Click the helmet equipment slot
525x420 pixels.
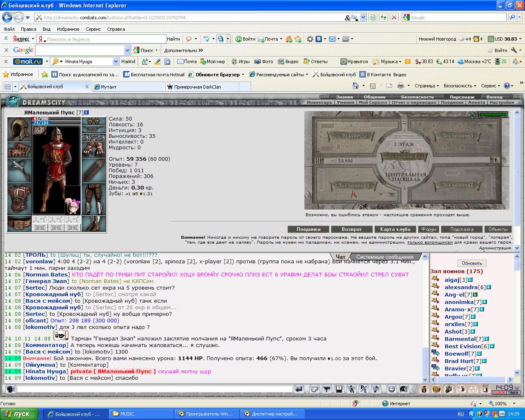pyautogui.click(x=19, y=129)
